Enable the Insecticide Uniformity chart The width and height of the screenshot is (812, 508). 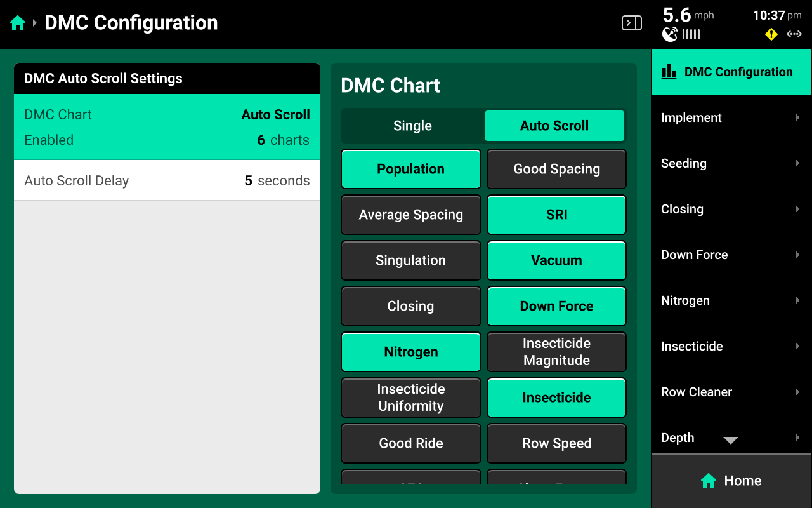coord(411,398)
